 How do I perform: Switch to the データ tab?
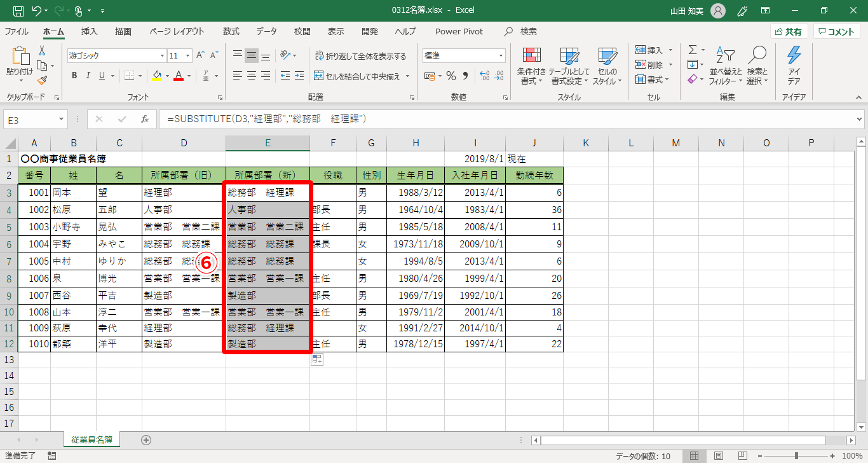pos(267,31)
